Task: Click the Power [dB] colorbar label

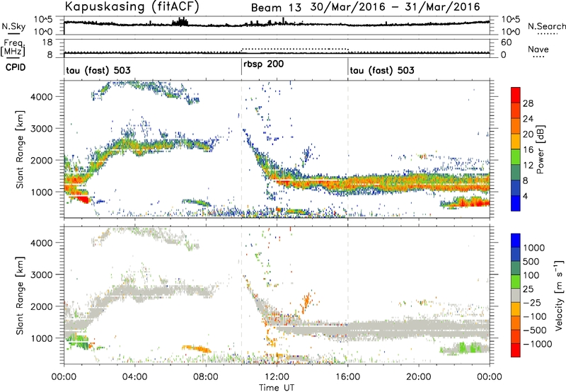Action: 541,149
